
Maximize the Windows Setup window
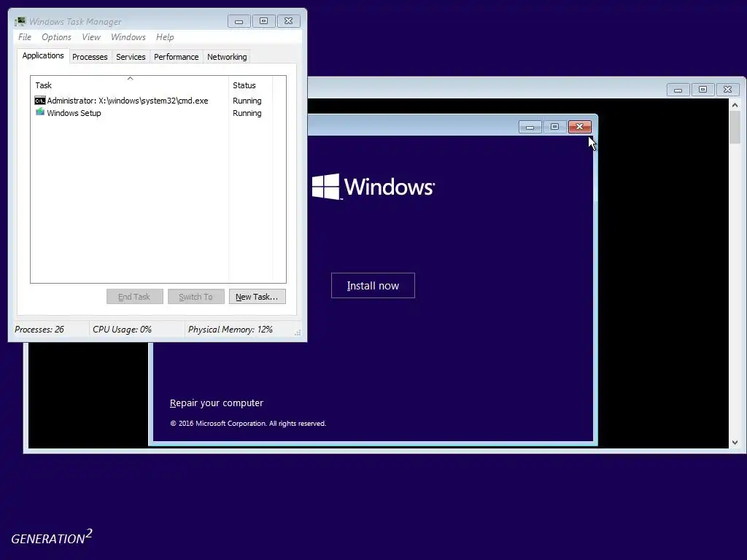pyautogui.click(x=554, y=127)
